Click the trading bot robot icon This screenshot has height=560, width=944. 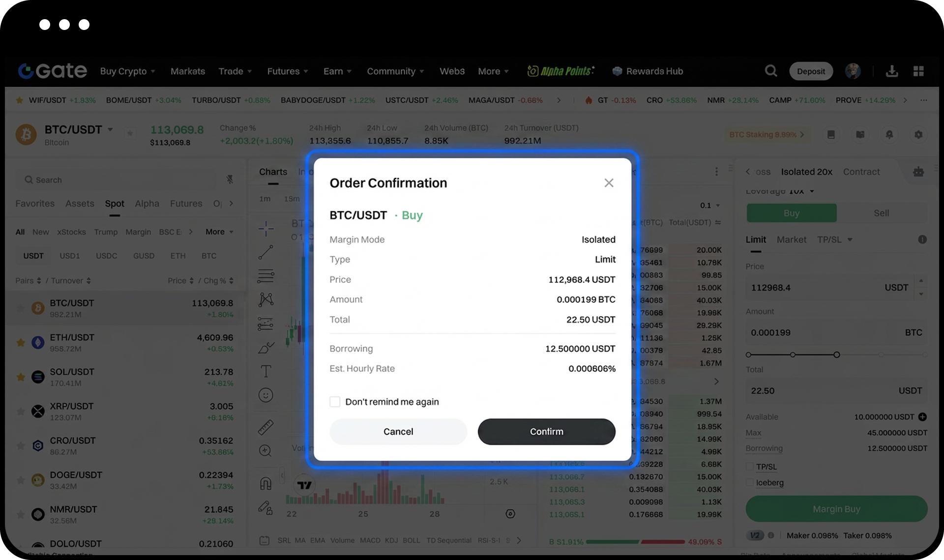click(918, 172)
